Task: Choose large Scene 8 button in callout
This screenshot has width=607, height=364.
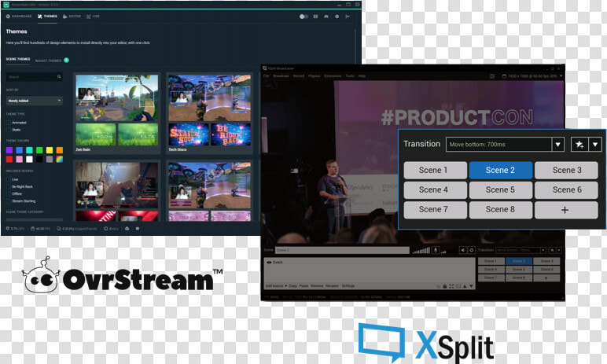Action: pyautogui.click(x=501, y=209)
